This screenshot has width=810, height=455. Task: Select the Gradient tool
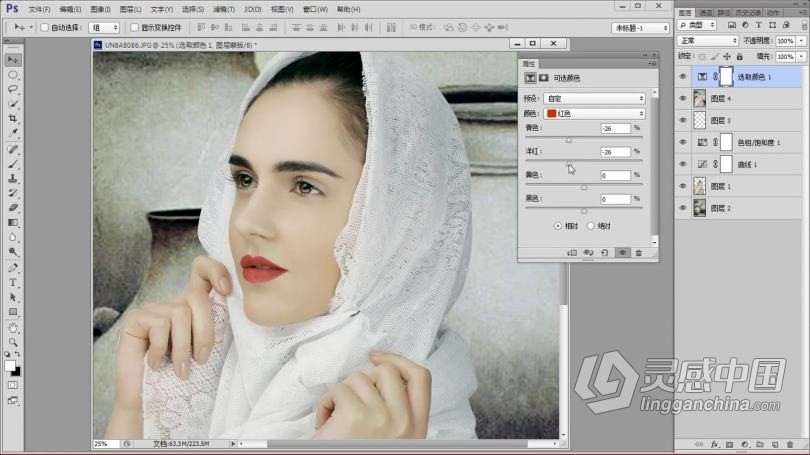point(13,223)
